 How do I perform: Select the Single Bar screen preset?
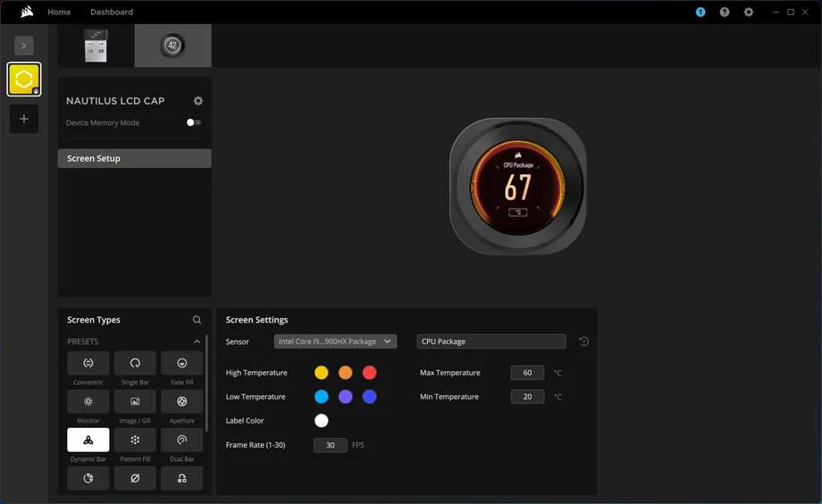(x=135, y=363)
